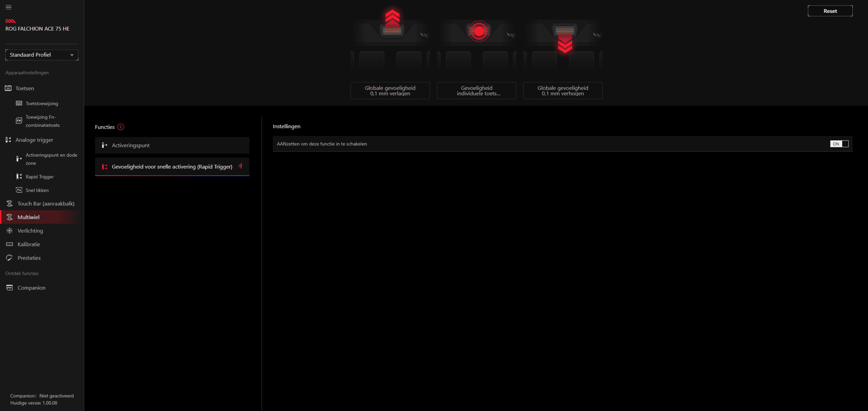Click the Prestaties speed icon
Screen dimensions: 868x411
(10, 258)
